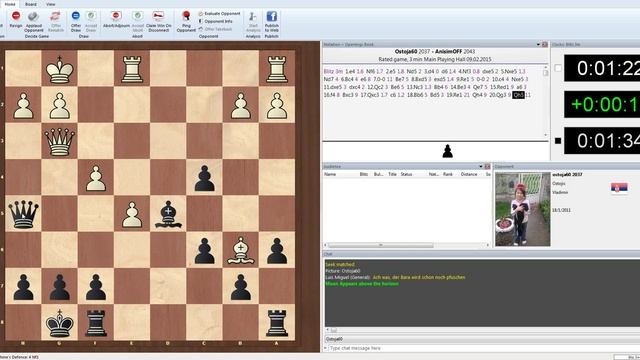The height and width of the screenshot is (360, 640).
Task: Click Opponent Info in the ribbon
Action: [x=216, y=21]
